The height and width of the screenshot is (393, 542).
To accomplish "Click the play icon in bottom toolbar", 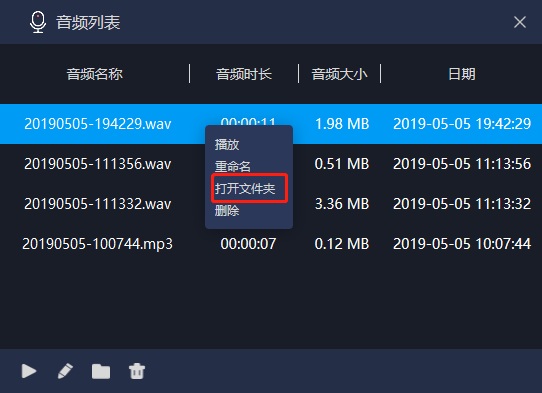I will [29, 371].
